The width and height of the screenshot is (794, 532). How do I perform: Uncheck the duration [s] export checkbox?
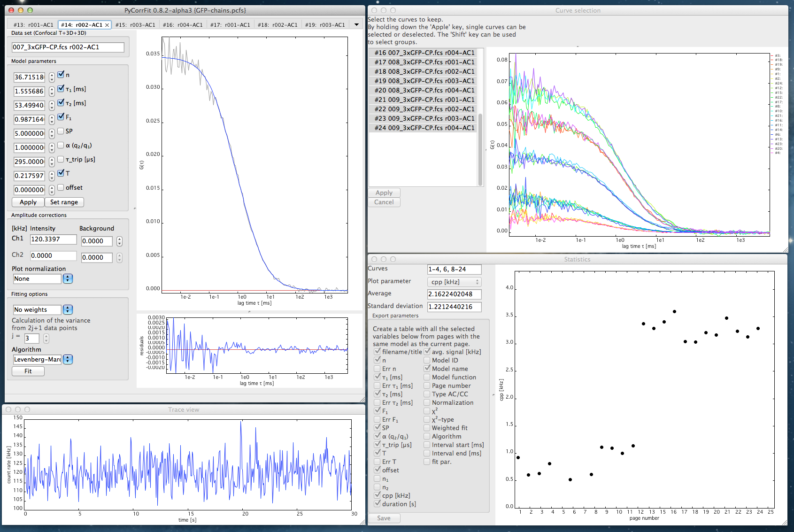pyautogui.click(x=378, y=504)
